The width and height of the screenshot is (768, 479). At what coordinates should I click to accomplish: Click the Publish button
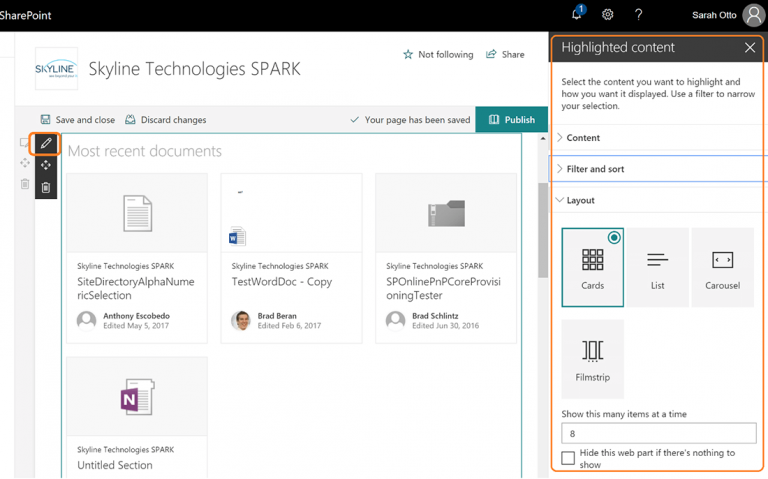click(x=511, y=120)
